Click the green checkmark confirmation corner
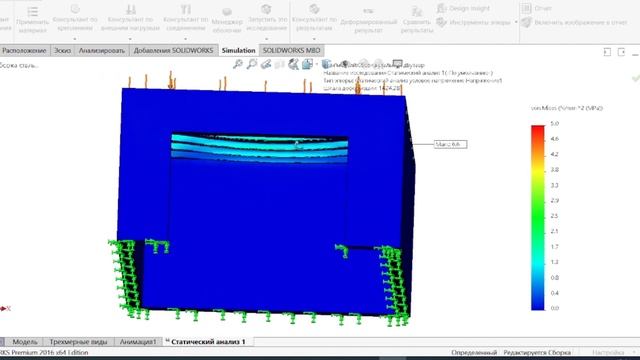 point(635,78)
